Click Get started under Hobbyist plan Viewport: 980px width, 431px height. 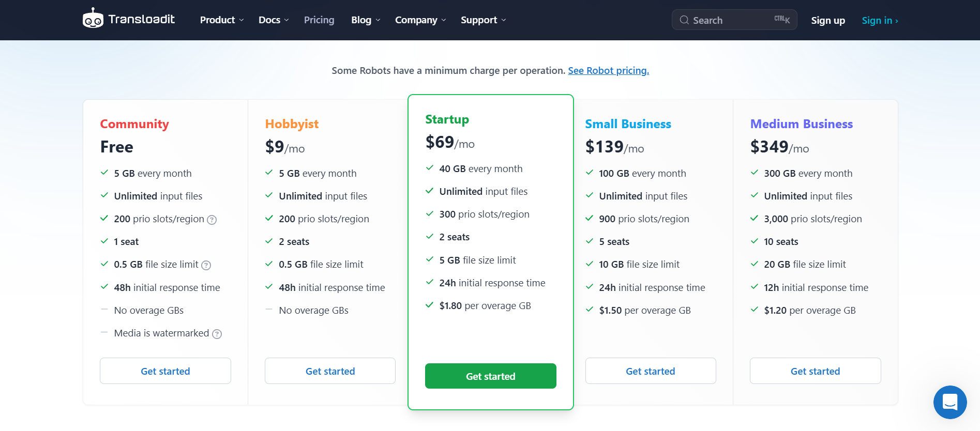click(x=330, y=371)
